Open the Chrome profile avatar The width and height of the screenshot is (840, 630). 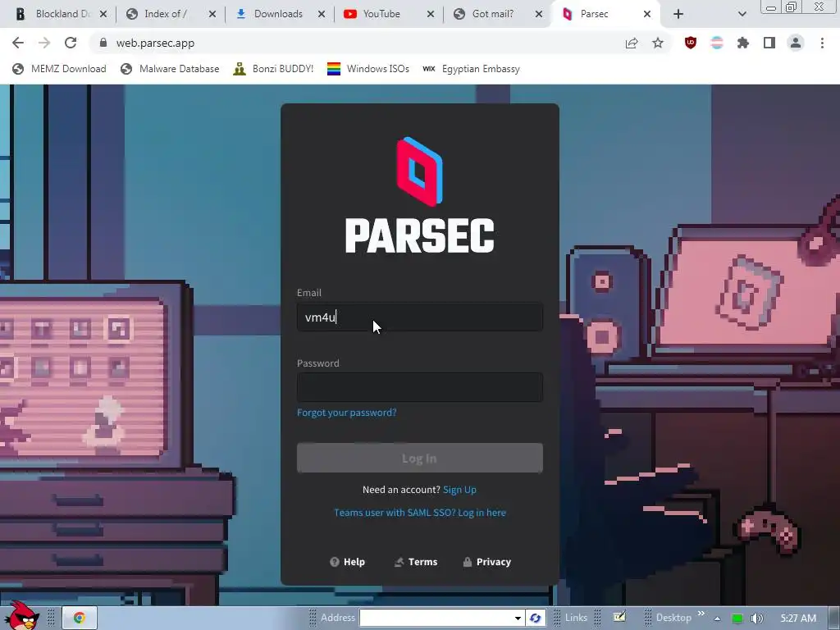tap(796, 43)
